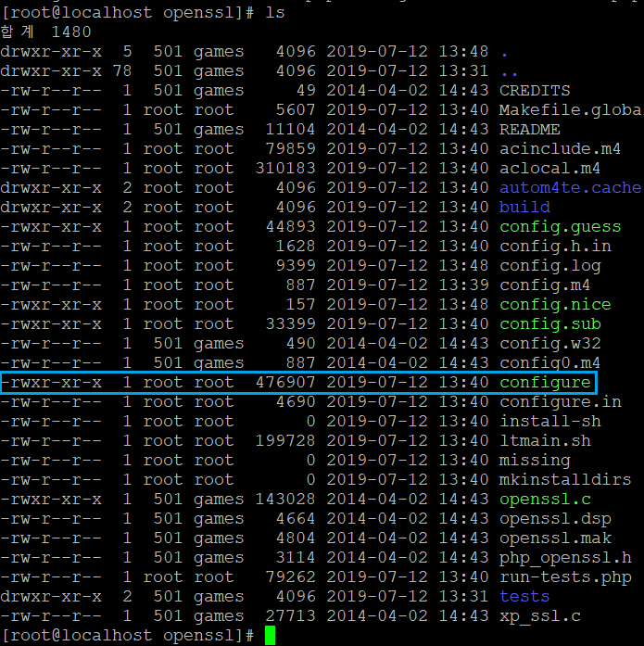Click the file size 79262
The width and height of the screenshot is (644, 646).
click(x=290, y=577)
